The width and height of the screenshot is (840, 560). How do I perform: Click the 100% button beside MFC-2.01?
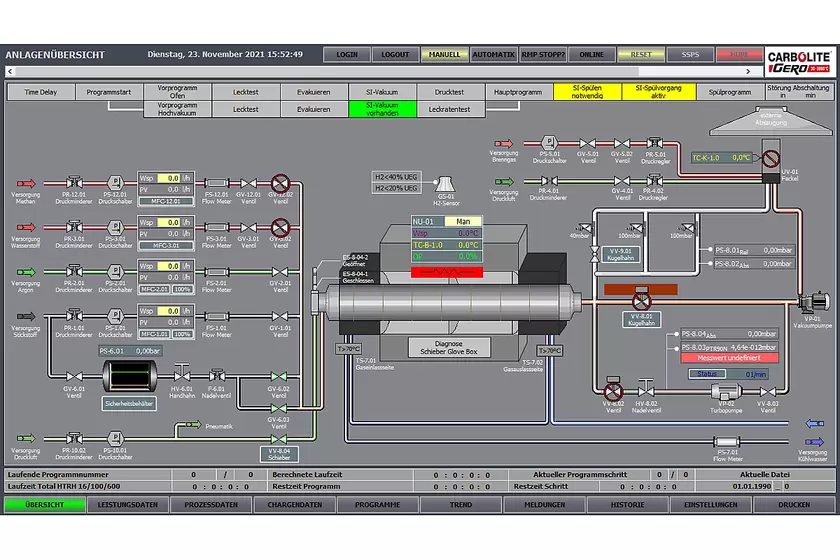[183, 289]
